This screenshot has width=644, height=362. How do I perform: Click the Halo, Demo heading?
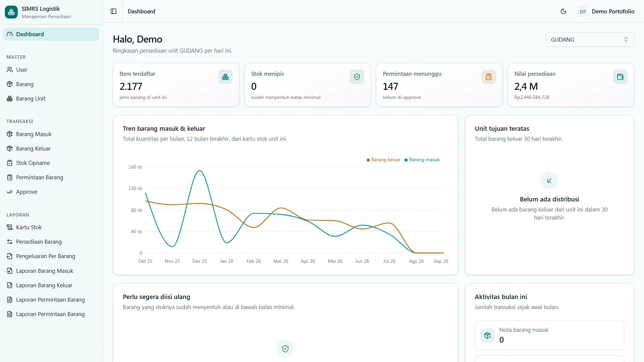138,39
